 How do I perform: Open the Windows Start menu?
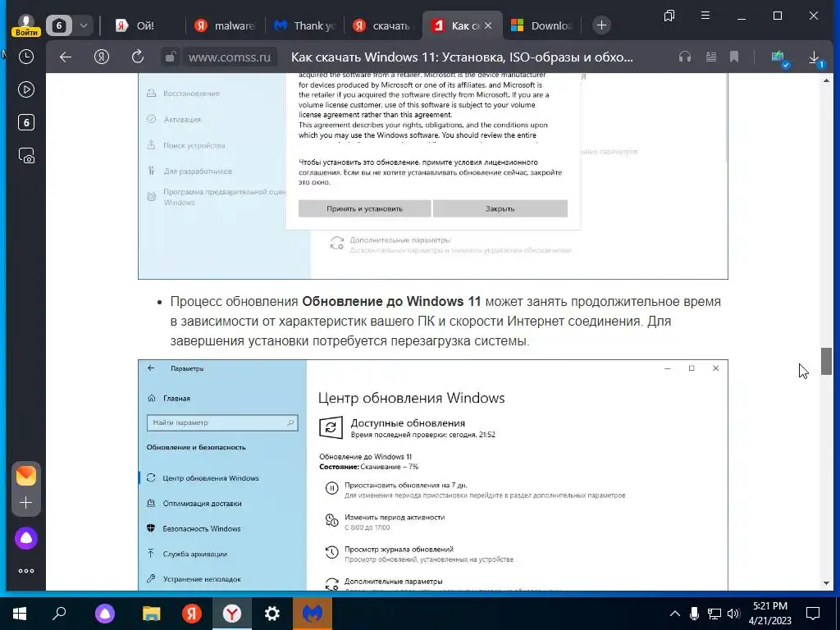pos(20,614)
